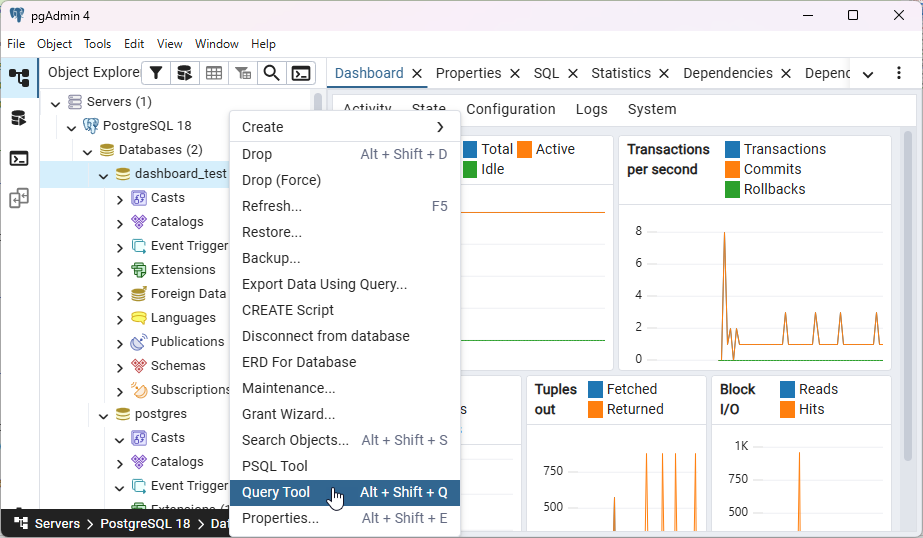Image resolution: width=923 pixels, height=538 pixels.
Task: Collapse the Servers (1) node
Action: pyautogui.click(x=55, y=104)
